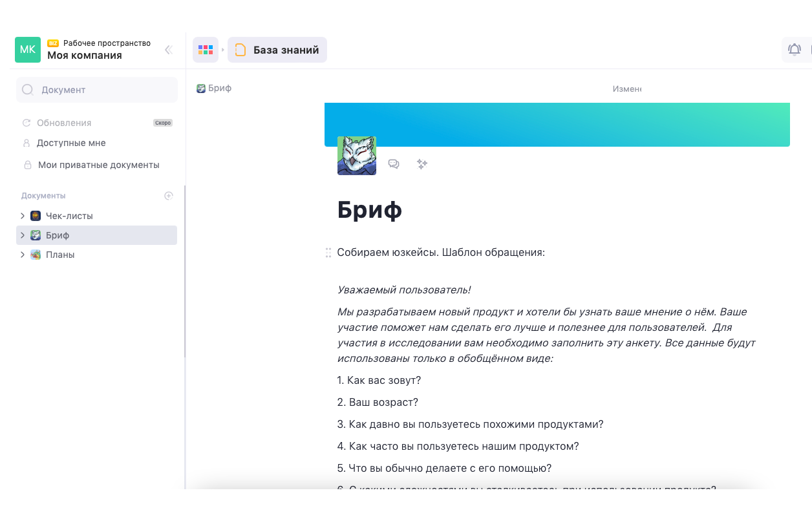This screenshot has width=812, height=517.
Task: Click the notifications bell icon
Action: click(794, 49)
